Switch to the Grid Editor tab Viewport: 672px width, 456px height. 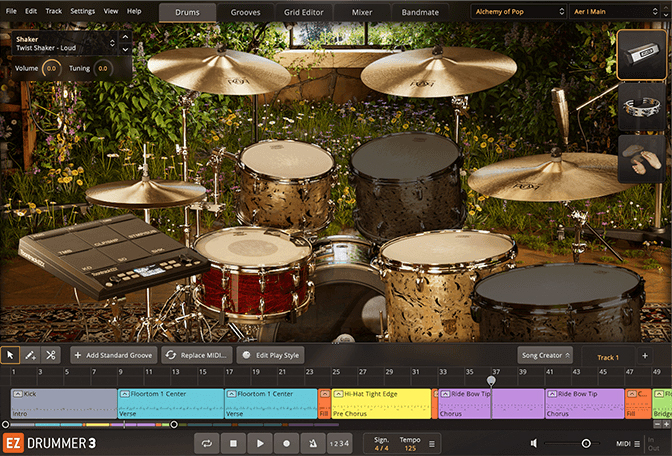coord(304,12)
